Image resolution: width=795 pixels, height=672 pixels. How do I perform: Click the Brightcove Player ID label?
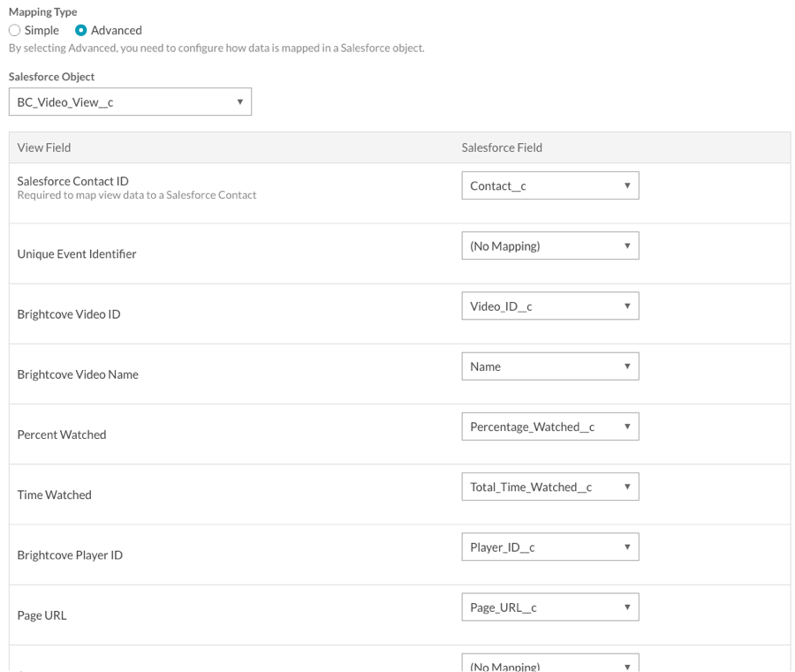coord(70,555)
